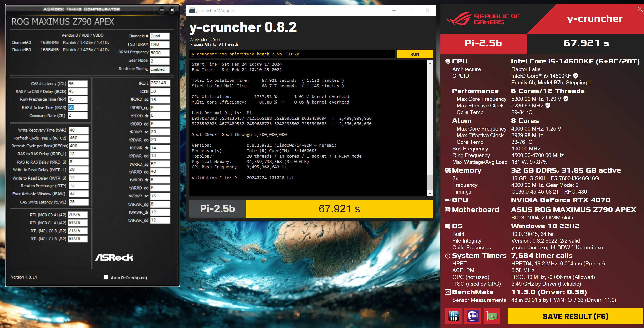The image size is (644, 328).
Task: Minimize the ASRock Timing Configurator window
Action: pyautogui.click(x=162, y=10)
